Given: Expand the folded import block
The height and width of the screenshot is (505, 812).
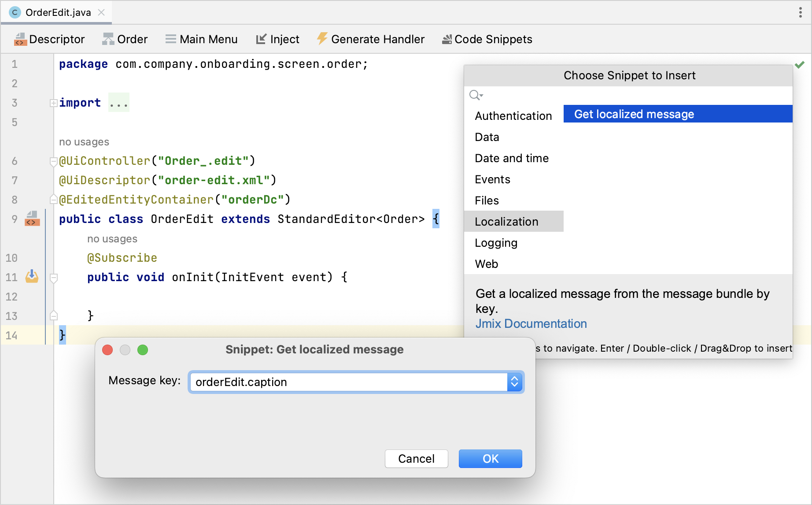Looking at the screenshot, I should pos(54,103).
